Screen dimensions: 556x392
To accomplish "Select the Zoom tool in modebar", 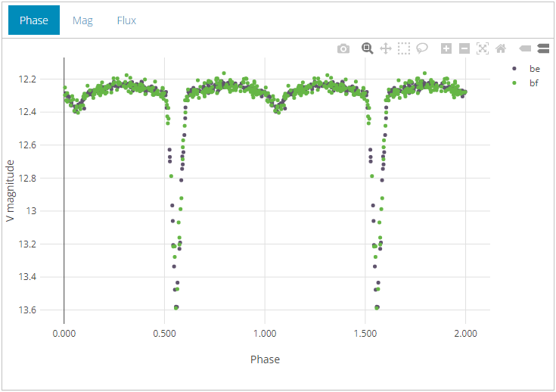I will 367,48.
